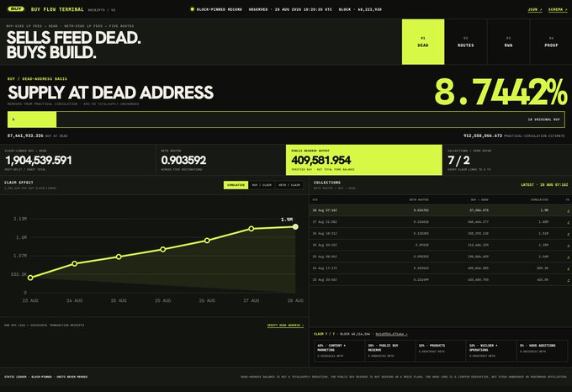Viewport: 572px width, 392px height.
Task: Select the 24 AUG chart data point
Action: [74, 263]
